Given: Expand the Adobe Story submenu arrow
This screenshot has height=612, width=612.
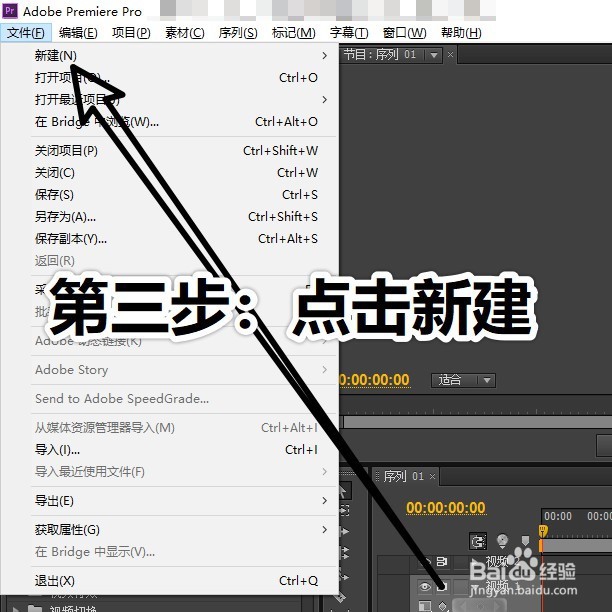Looking at the screenshot, I should 324,369.
